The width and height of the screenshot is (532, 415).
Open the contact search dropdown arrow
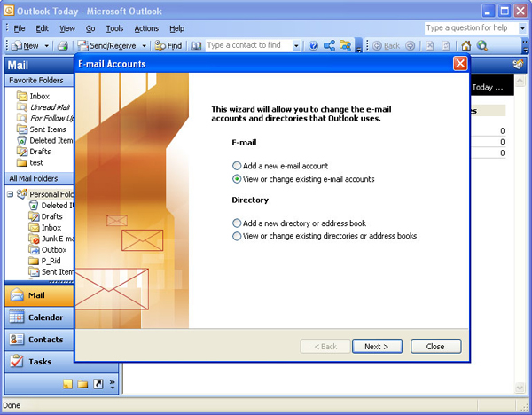[296, 46]
